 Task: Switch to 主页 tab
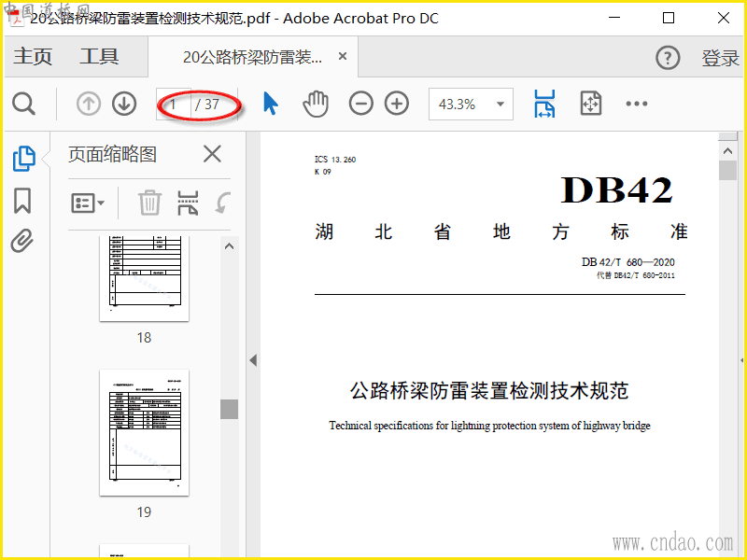point(33,57)
